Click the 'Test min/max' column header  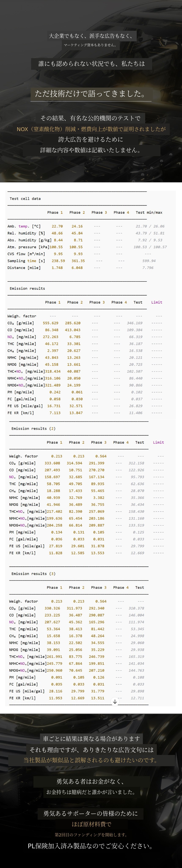(x=149, y=212)
